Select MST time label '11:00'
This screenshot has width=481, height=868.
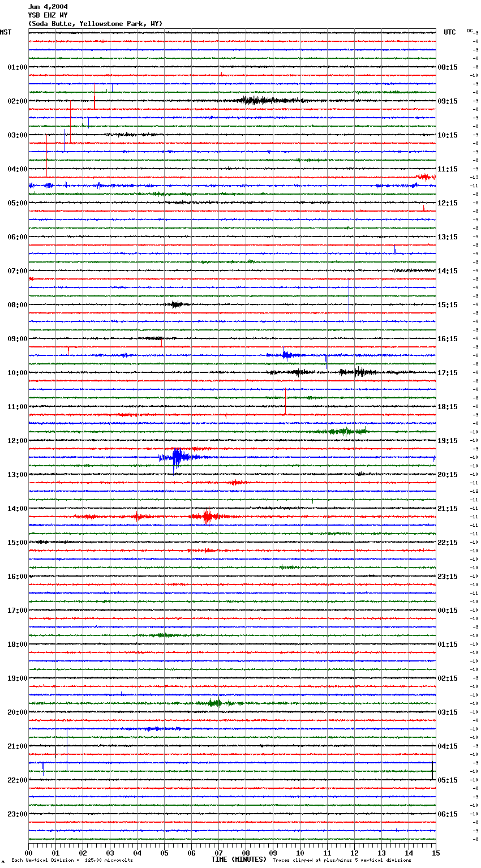[18, 407]
